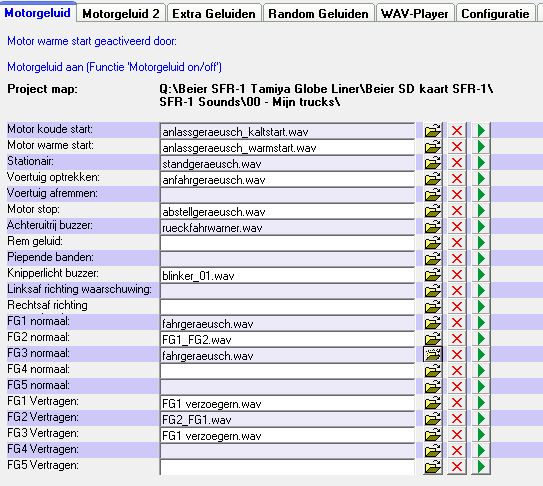
Task: Click the empty FG5 Vertragen field
Action: (x=287, y=467)
